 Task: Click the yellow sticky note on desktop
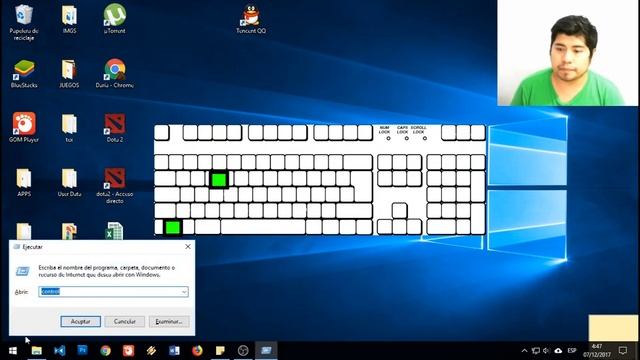pyautogui.click(x=613, y=328)
